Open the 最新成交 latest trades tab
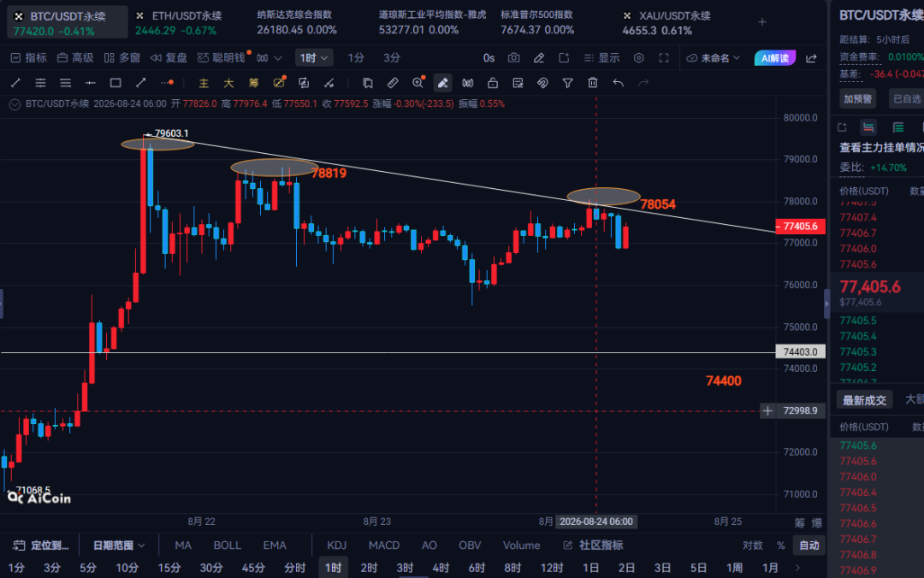The width and height of the screenshot is (924, 578). 864,400
